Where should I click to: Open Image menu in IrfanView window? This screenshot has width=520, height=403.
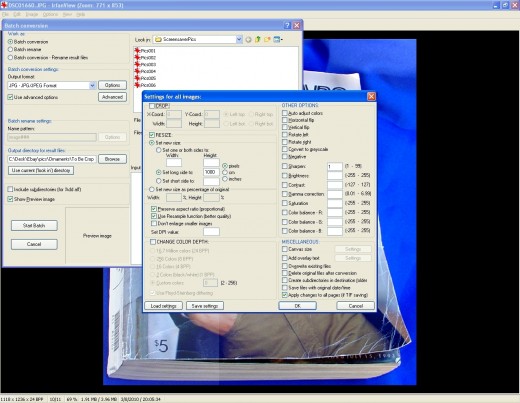pyautogui.click(x=32, y=15)
